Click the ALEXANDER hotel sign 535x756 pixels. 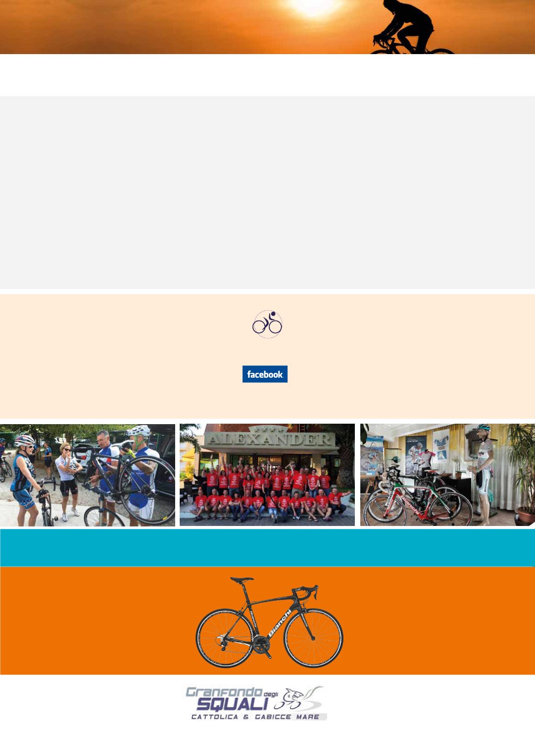tap(267, 439)
